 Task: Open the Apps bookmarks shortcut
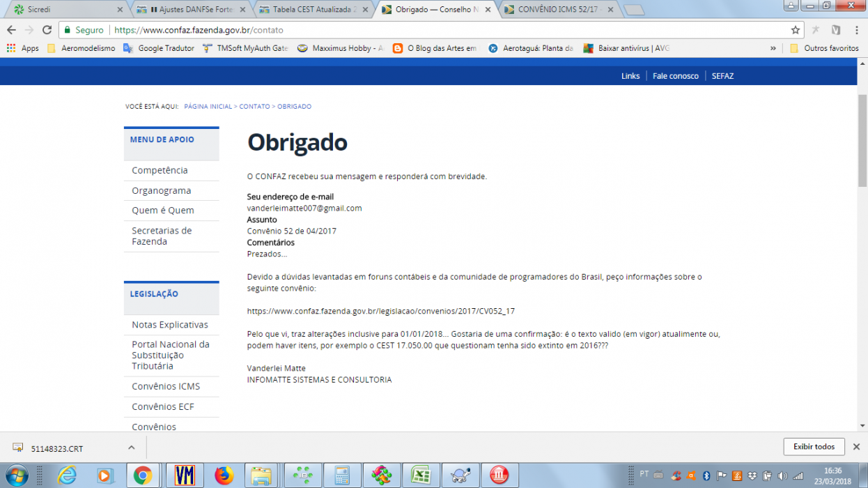[x=22, y=48]
